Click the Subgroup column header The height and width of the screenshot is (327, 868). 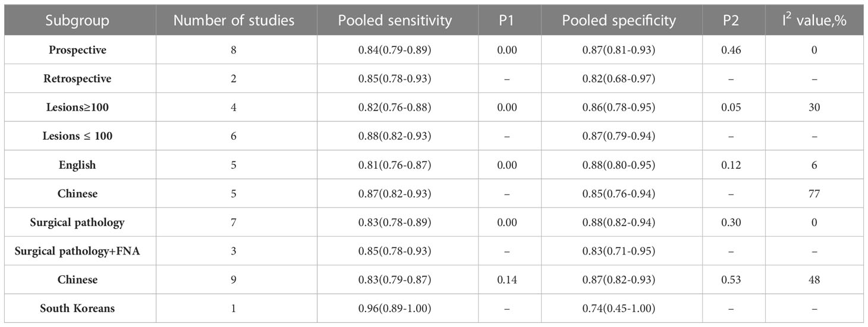pos(78,20)
